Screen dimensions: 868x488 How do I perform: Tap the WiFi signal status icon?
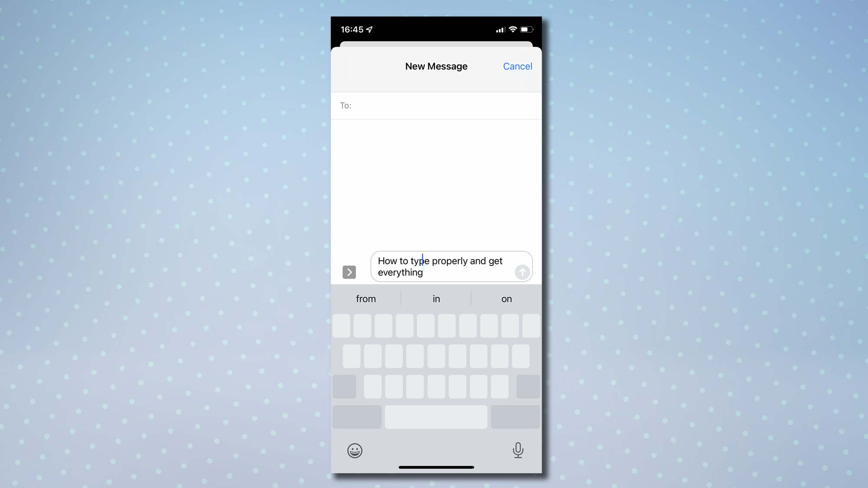[513, 29]
